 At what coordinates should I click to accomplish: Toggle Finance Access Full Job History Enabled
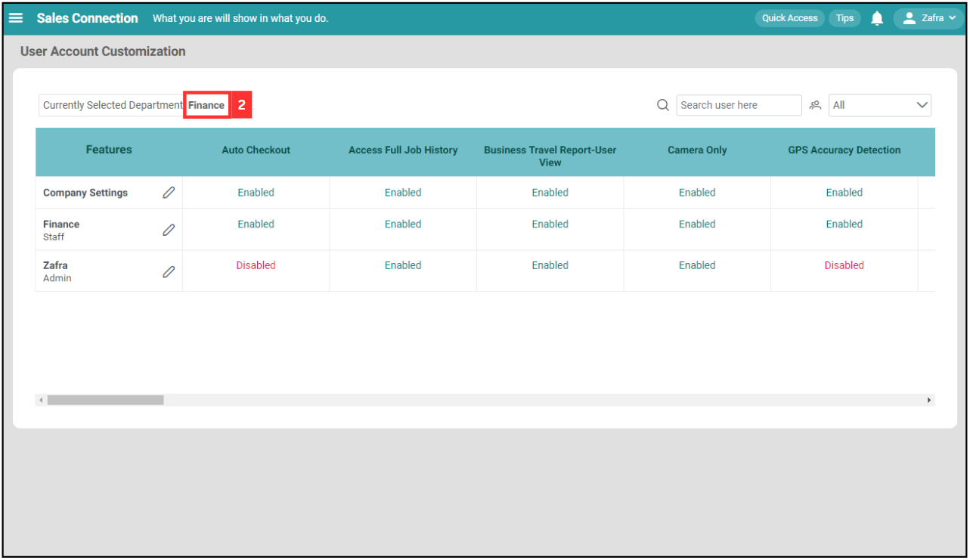(x=403, y=224)
